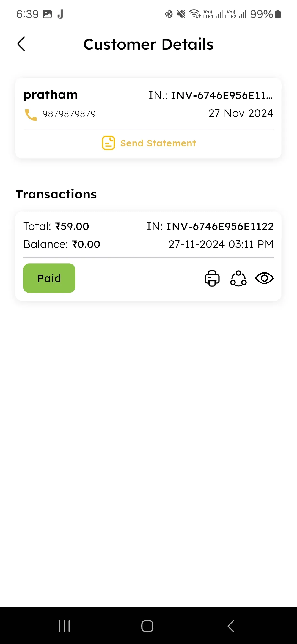
Task: Tap the Android home button
Action: (147, 626)
